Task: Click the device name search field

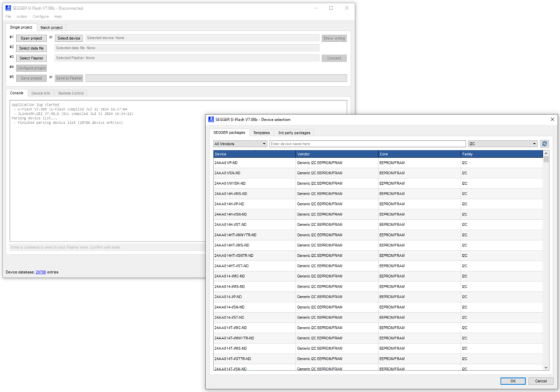Action: [367, 143]
